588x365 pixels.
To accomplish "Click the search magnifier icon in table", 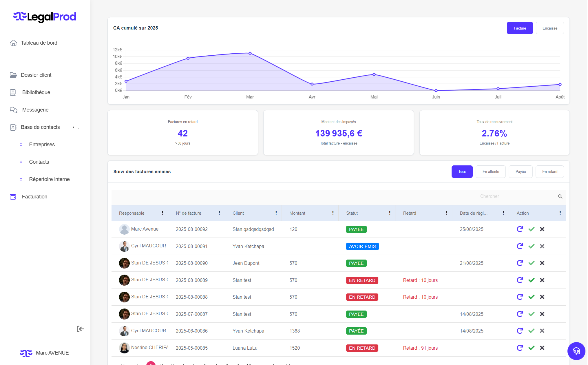I will (560, 196).
